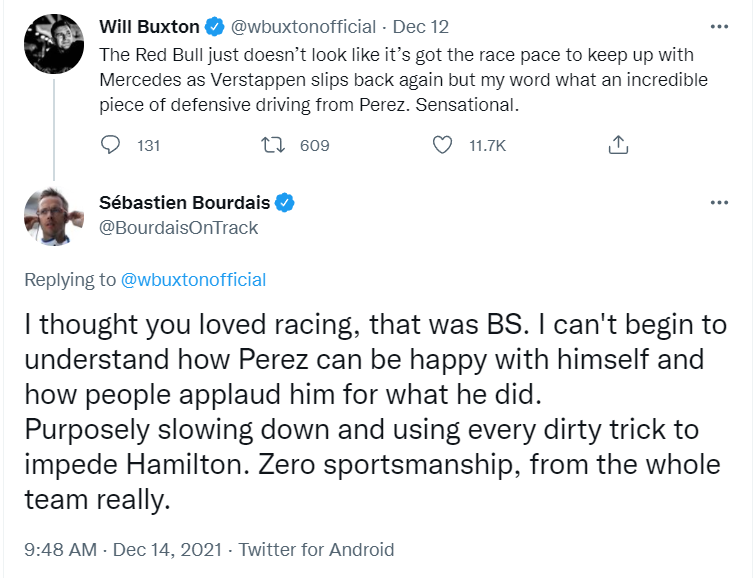This screenshot has height=578, width=754.
Task: Click @wbuxtonofficial in the Replying to line
Action: 193,280
